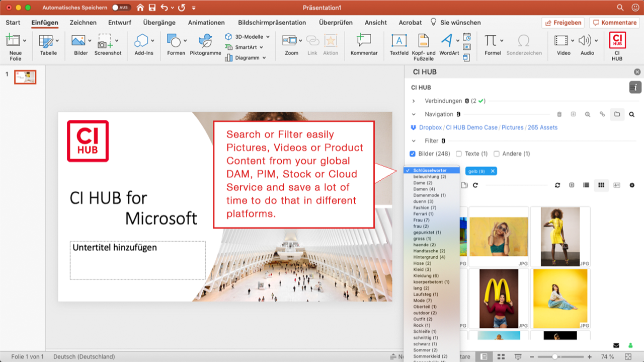644x362 pixels.
Task: Select the McDonald's arches image thumbnail
Action: 498,297
